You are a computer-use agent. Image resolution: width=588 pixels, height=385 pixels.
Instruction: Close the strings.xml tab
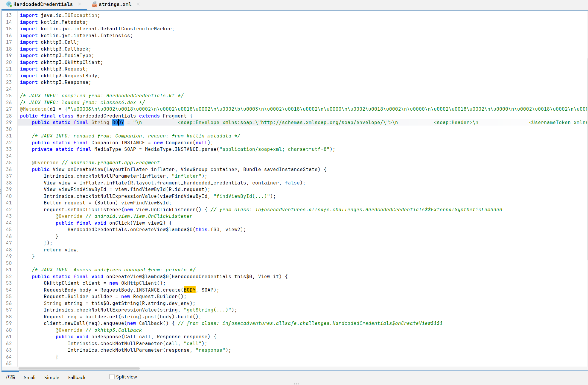138,4
